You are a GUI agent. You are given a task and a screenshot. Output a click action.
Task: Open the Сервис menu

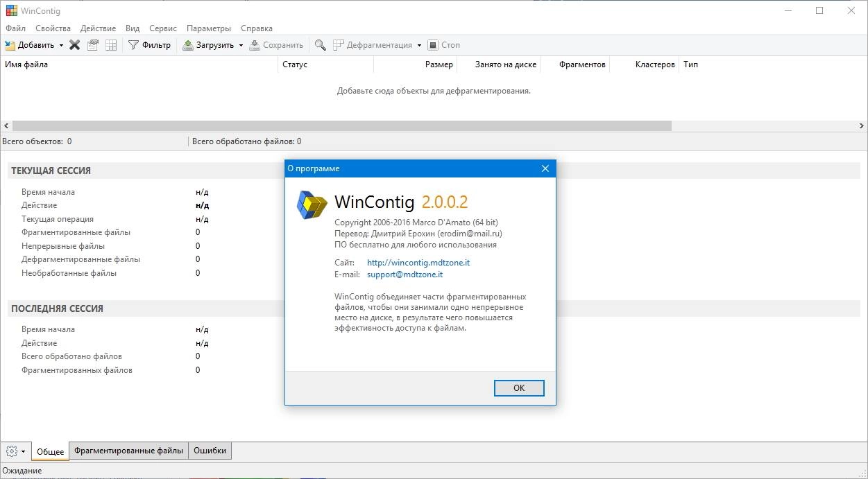pyautogui.click(x=163, y=28)
